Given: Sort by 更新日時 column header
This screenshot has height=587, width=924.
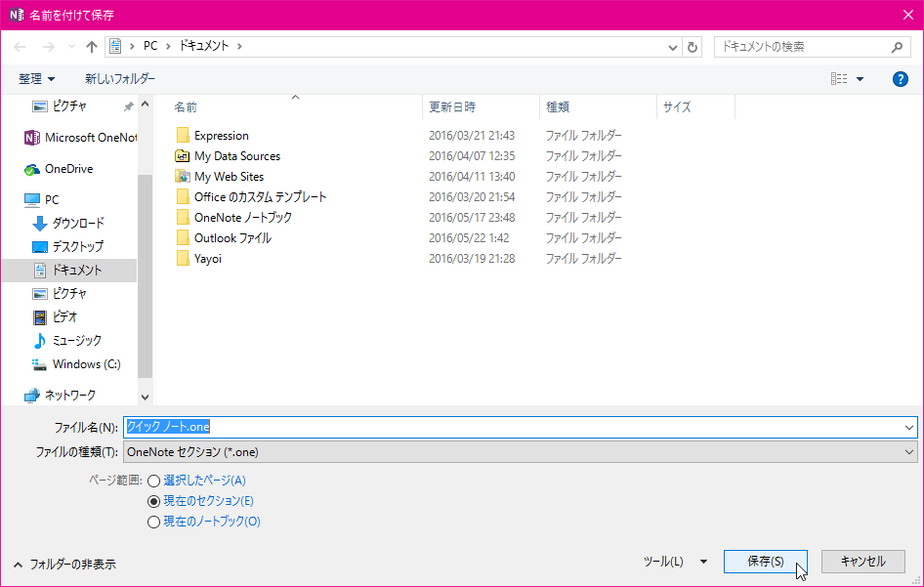Looking at the screenshot, I should coord(452,107).
